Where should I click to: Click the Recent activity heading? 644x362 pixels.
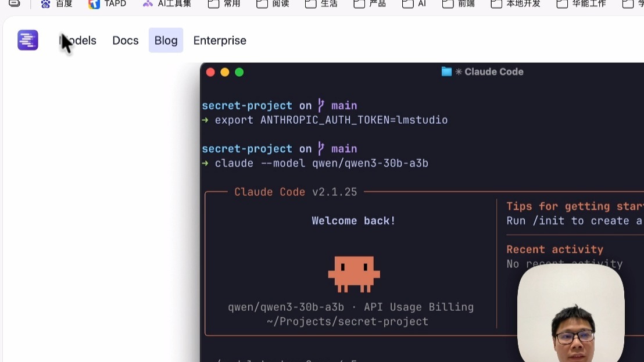coord(555,249)
